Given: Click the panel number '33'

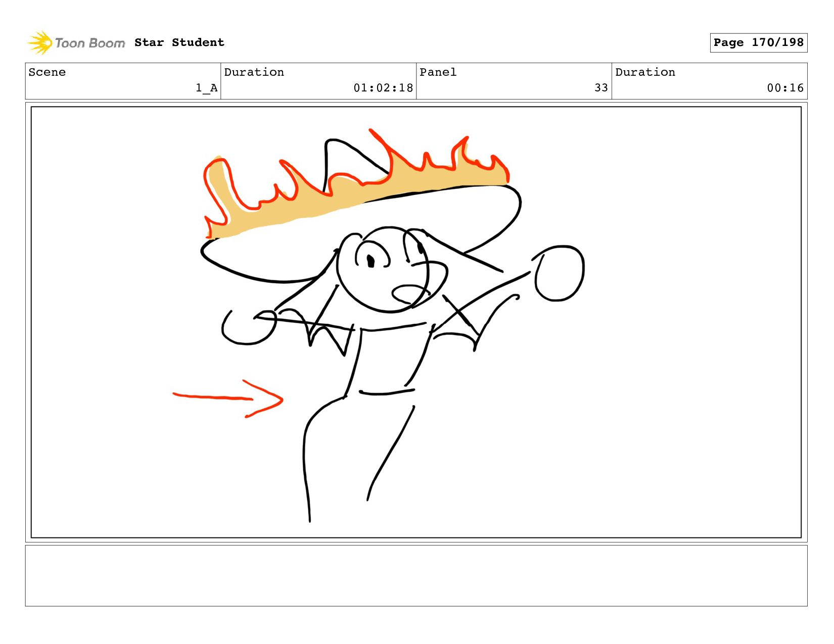Looking at the screenshot, I should click(601, 88).
